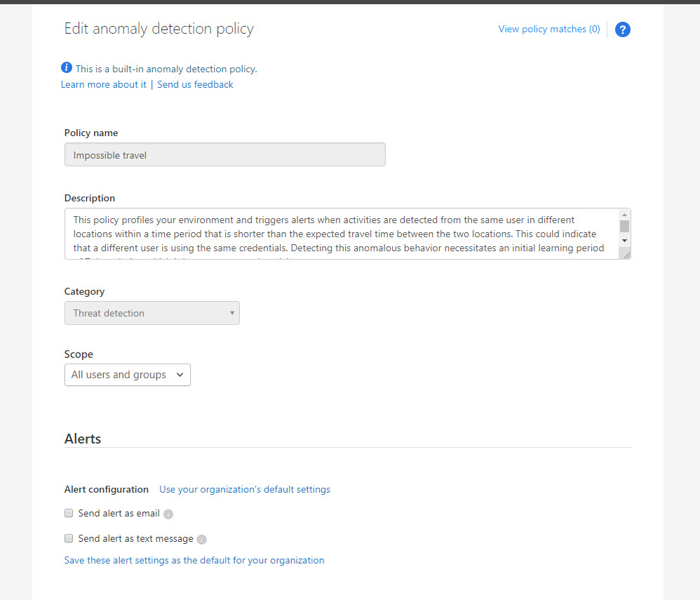Click the Alerts section heading
The width and height of the screenshot is (700, 600).
(83, 439)
